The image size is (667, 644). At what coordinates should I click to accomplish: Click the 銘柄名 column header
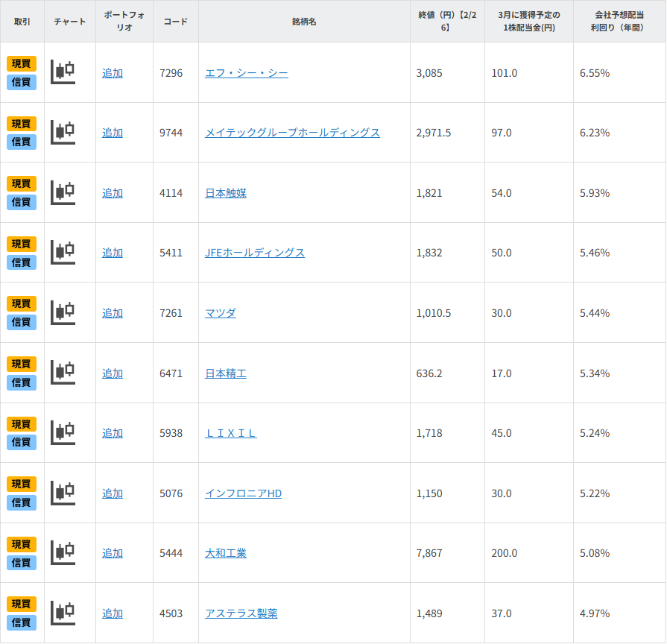click(304, 22)
